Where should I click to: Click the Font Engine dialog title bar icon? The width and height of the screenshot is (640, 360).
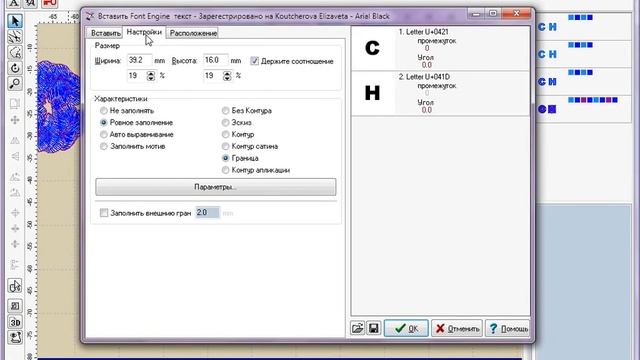pyautogui.click(x=91, y=16)
